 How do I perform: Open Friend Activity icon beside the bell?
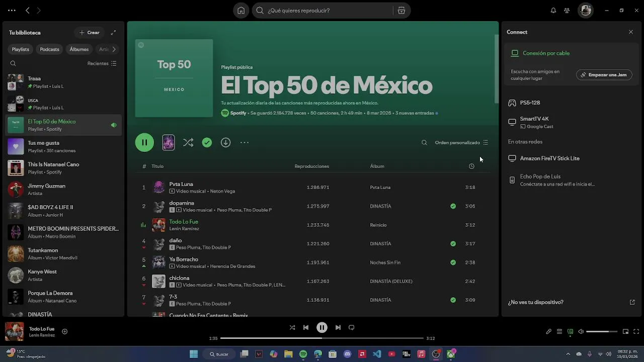point(567,11)
